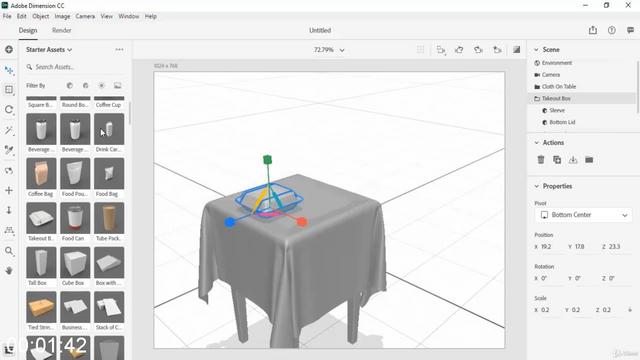Choose the Select and Scale tool
Viewport: 640px width, 360px height.
9,90
